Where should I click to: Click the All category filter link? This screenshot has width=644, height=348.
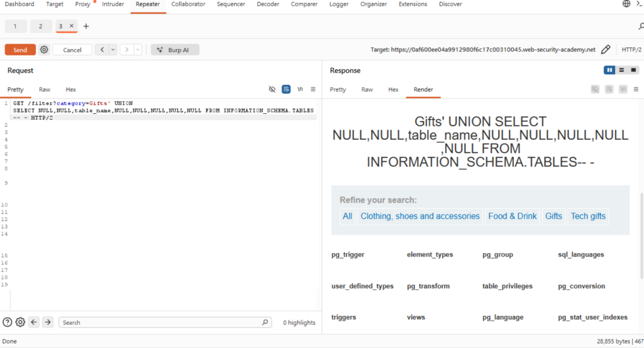tap(347, 216)
